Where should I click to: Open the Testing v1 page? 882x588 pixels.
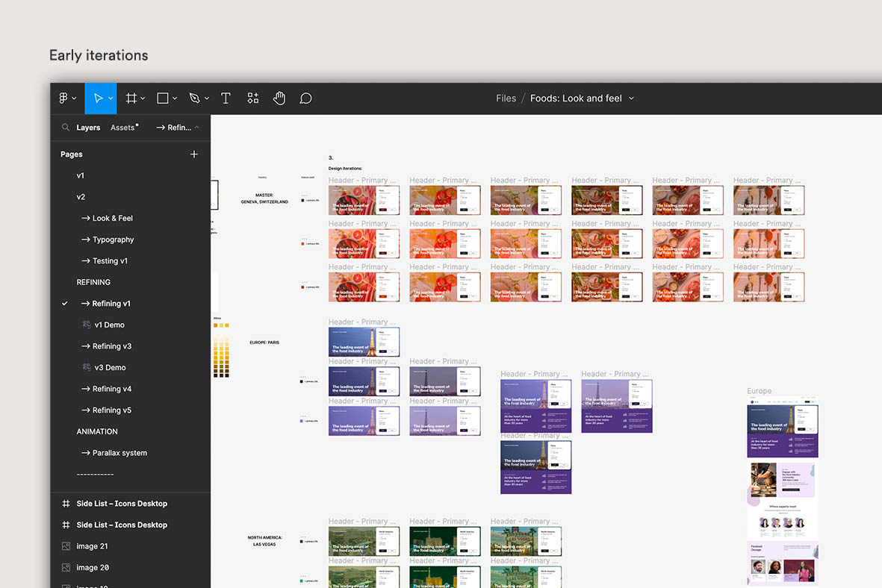105,261
